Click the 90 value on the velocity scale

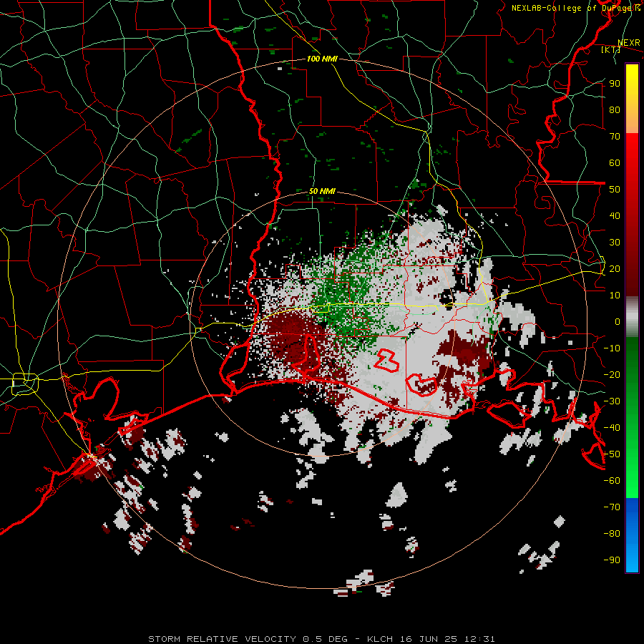(615, 83)
